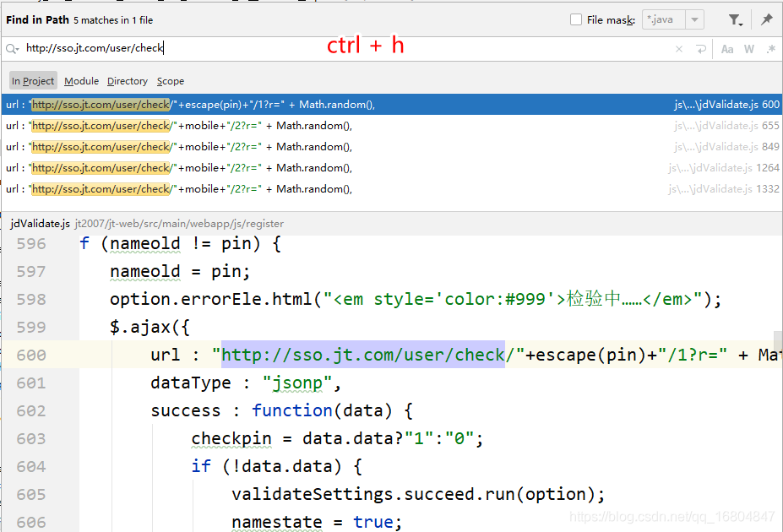Screen dimensions: 783x532
Task: Click 'success : function(data)' on line 602
Action: pos(281,410)
